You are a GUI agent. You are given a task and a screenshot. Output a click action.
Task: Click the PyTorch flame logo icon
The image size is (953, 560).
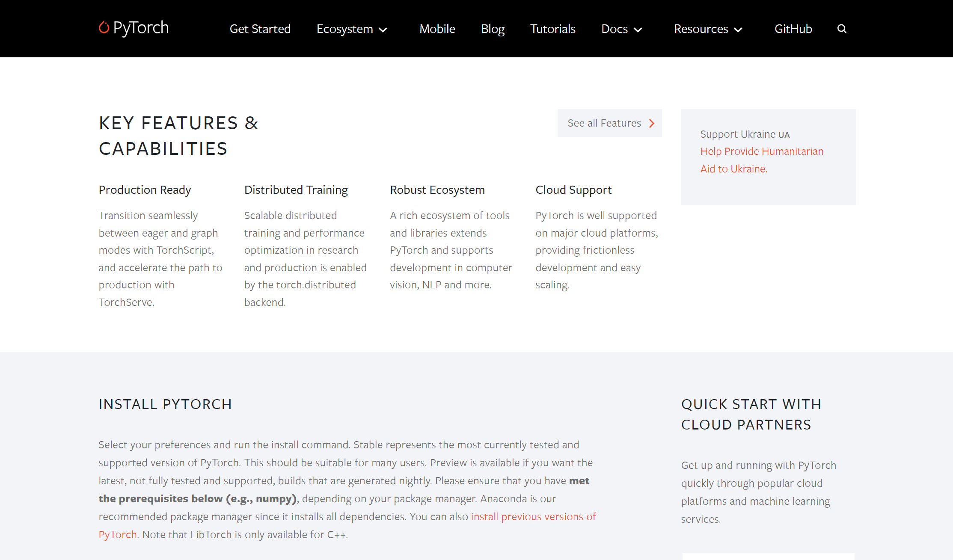(x=104, y=27)
